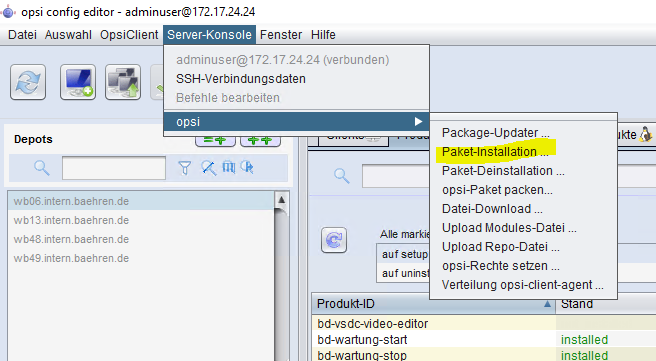The width and height of the screenshot is (656, 361).
Task: Select depot wb48.intern.baehren.de
Action: [141, 239]
